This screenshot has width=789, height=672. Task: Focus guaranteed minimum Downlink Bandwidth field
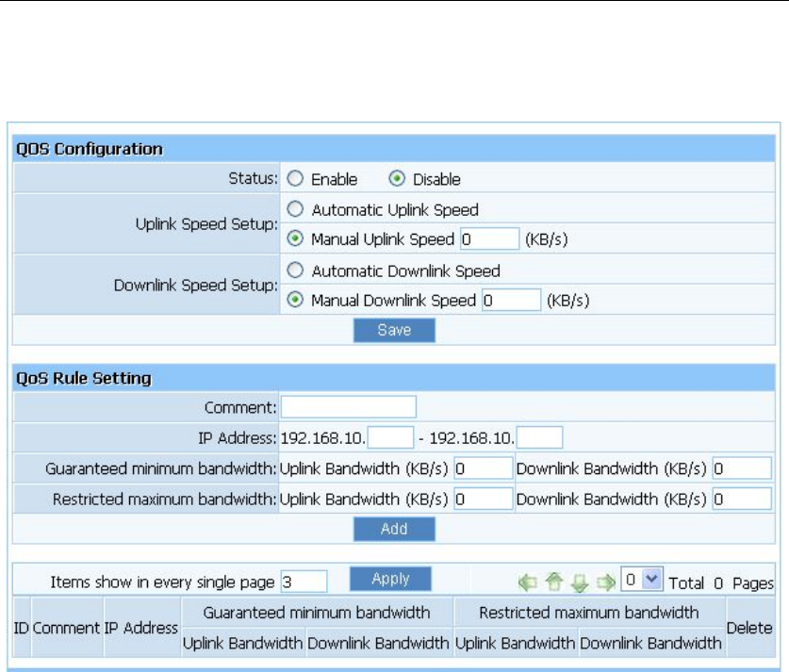[x=742, y=468]
